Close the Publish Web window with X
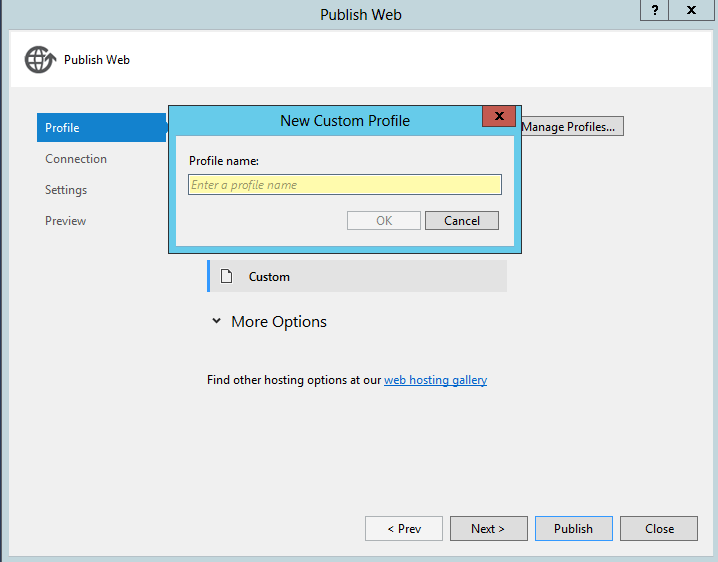718x562 pixels. point(692,11)
